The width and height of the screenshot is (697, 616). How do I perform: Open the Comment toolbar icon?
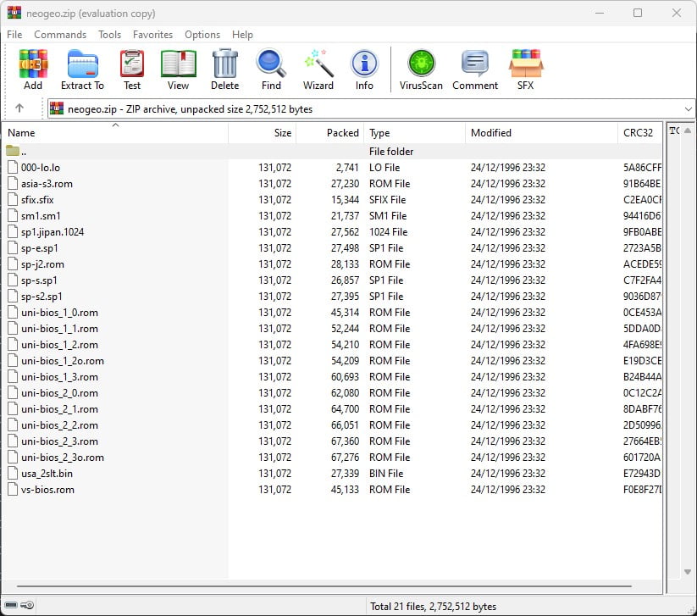(475, 64)
